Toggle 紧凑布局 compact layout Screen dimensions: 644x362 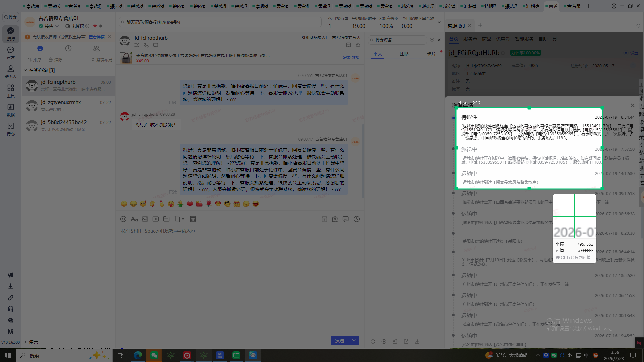click(x=102, y=60)
